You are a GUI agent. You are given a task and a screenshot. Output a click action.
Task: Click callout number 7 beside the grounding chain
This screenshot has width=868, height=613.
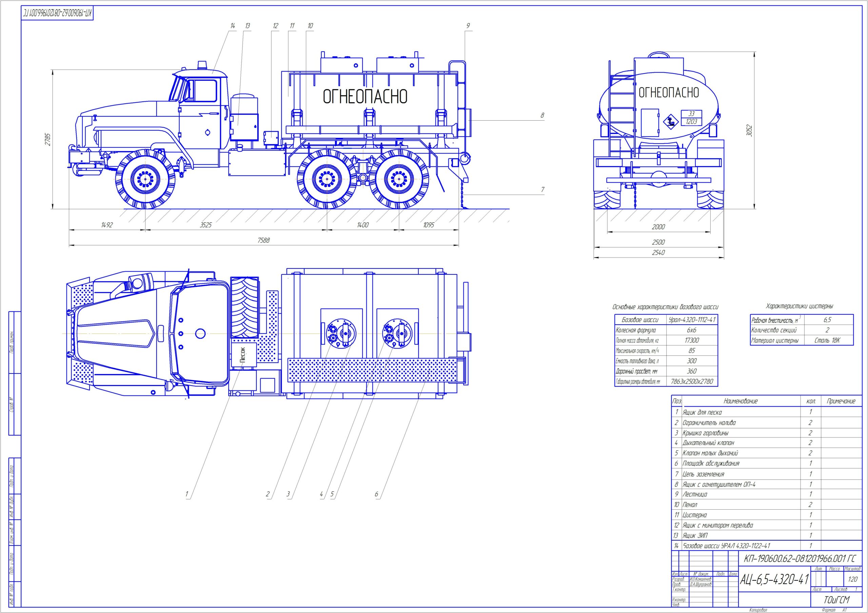(x=542, y=189)
